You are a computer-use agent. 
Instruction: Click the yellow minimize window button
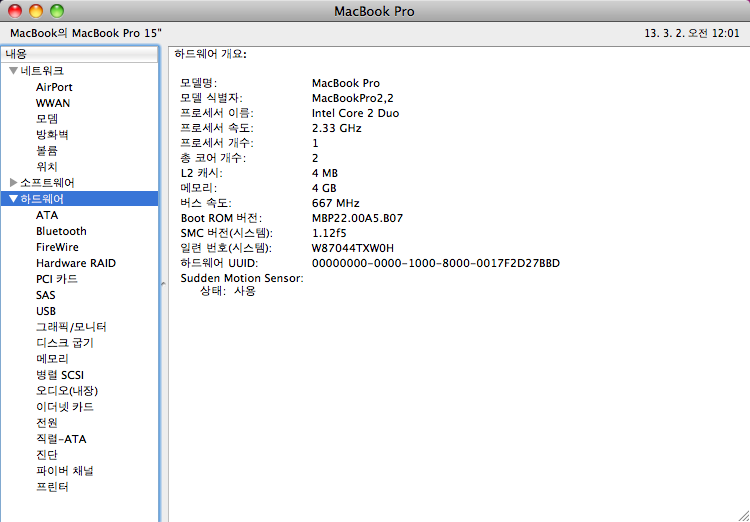pyautogui.click(x=36, y=11)
